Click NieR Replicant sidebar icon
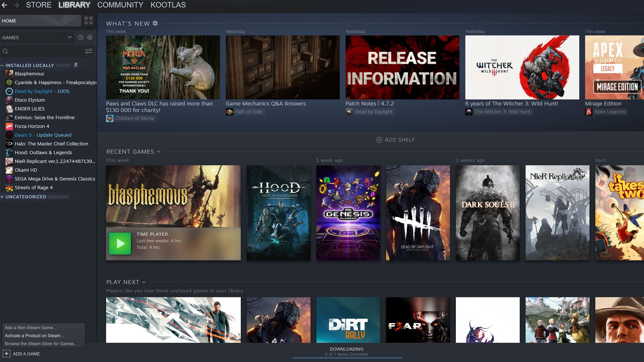 point(9,161)
